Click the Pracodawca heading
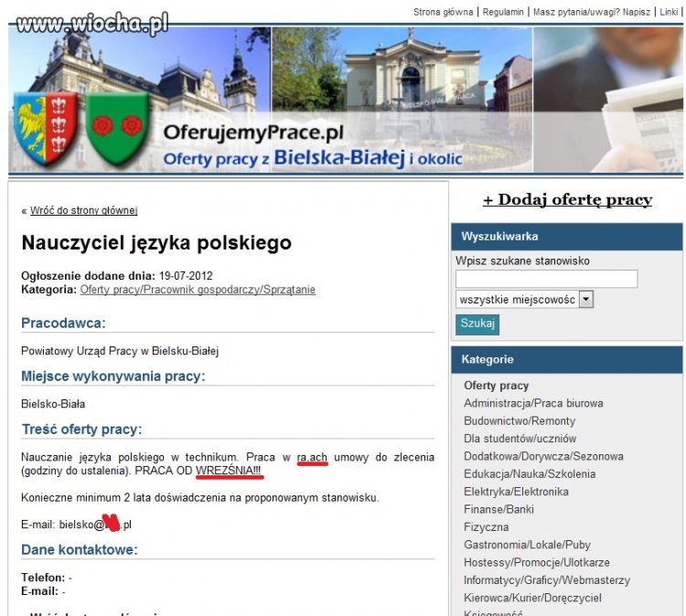Viewport: 686px width, 616px height. pos(63,324)
